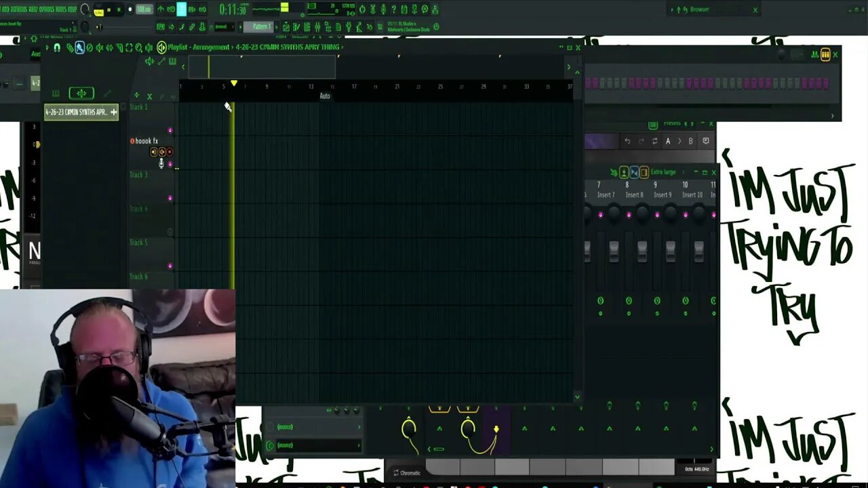Viewport: 868px width, 488px height.
Task: Select the delete tool in playlist toolbar
Action: click(90, 47)
